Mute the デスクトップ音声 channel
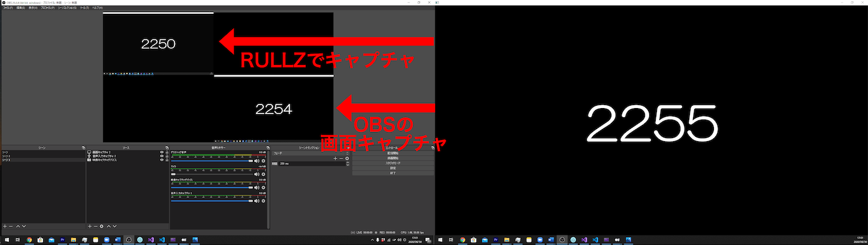This screenshot has height=245, width=868. [257, 161]
